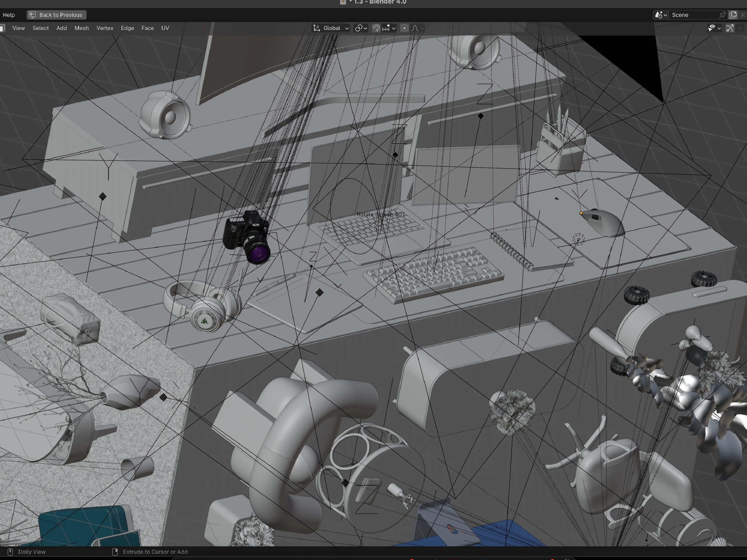This screenshot has height=560, width=747.
Task: Toggle viewport gizmo display icon
Action: (730, 28)
